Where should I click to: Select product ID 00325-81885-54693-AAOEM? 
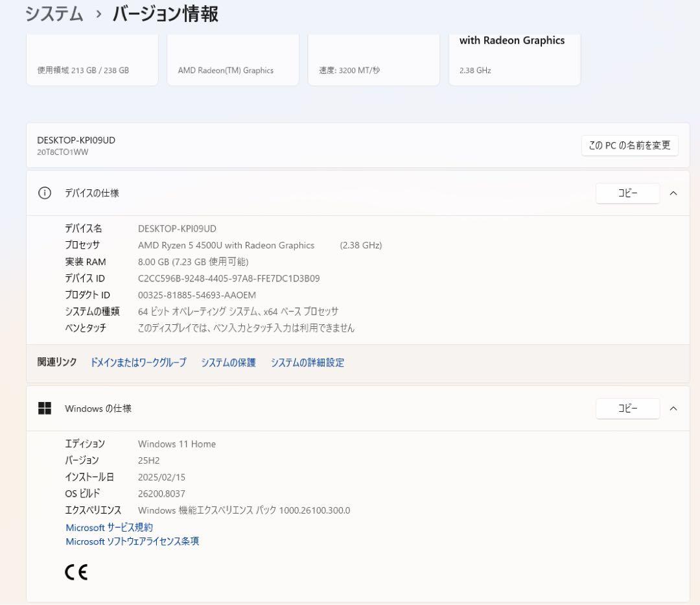coord(197,294)
